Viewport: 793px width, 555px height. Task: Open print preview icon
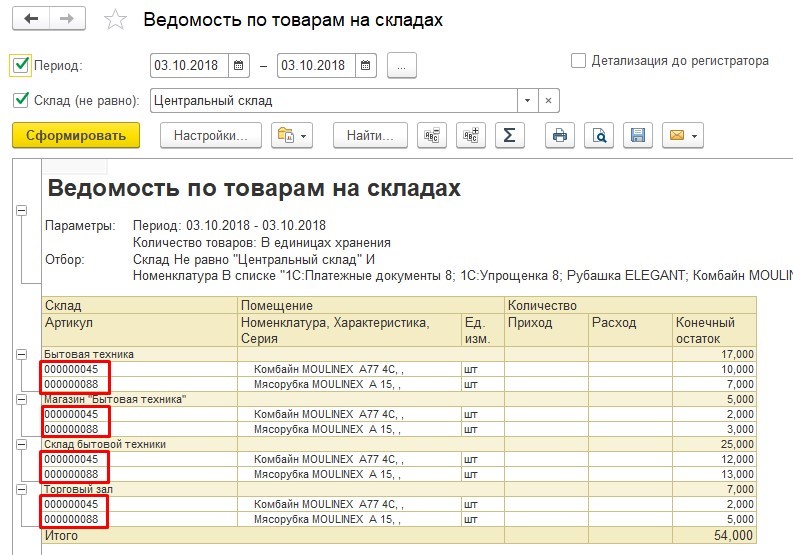[599, 135]
